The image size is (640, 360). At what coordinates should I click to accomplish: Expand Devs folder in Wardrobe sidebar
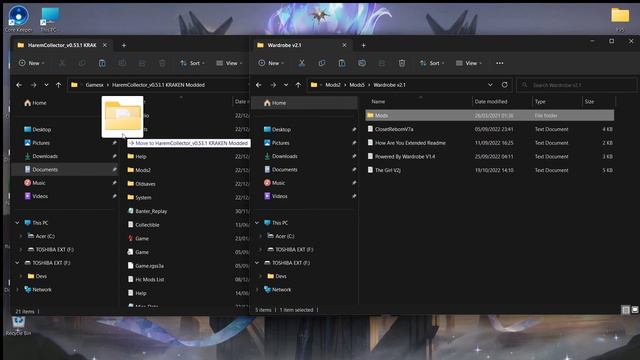click(x=260, y=276)
